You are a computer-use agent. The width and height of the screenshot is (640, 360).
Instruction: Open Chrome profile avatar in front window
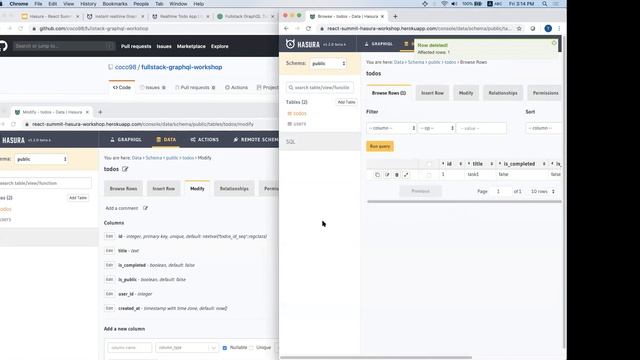click(548, 29)
